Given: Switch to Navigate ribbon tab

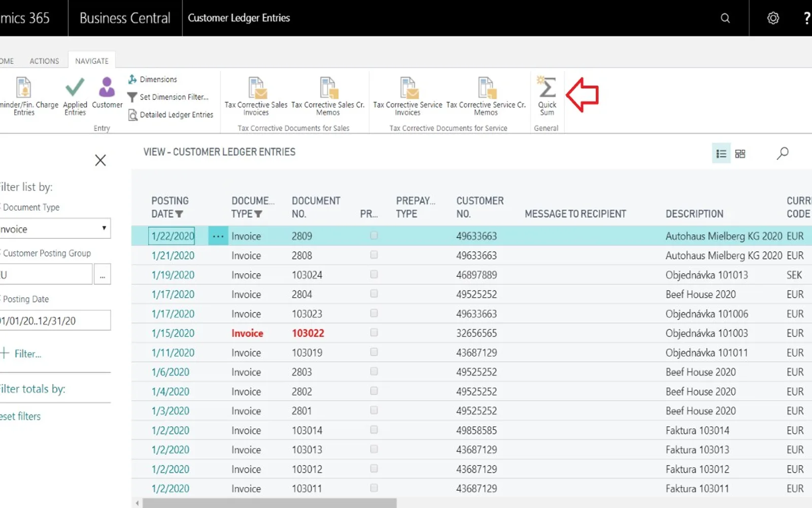Looking at the screenshot, I should (92, 61).
